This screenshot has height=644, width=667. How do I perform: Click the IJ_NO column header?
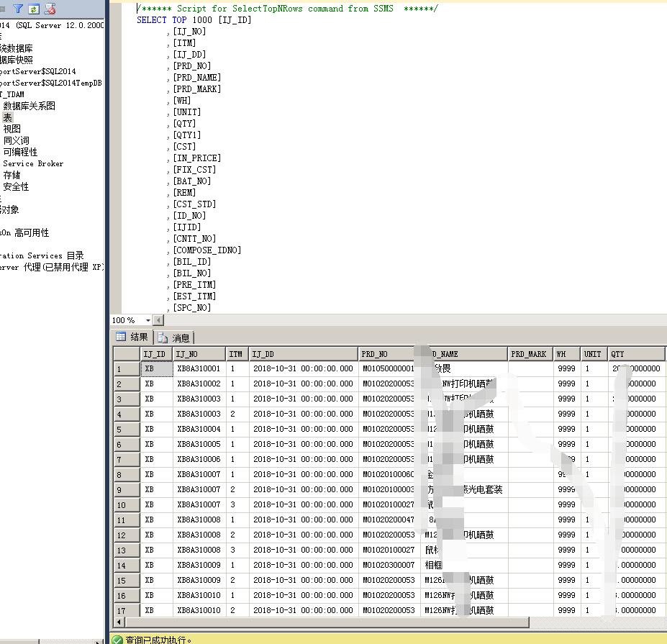[x=199, y=354]
